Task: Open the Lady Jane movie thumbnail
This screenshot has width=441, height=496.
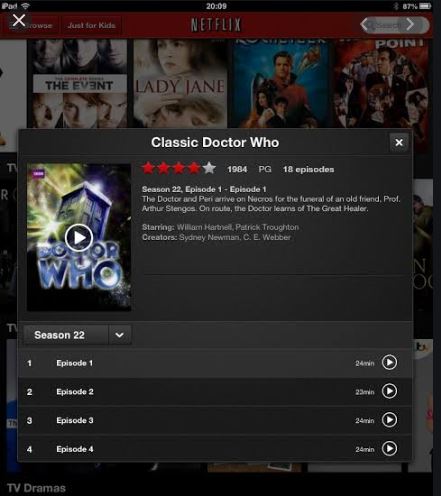Action: [180, 83]
